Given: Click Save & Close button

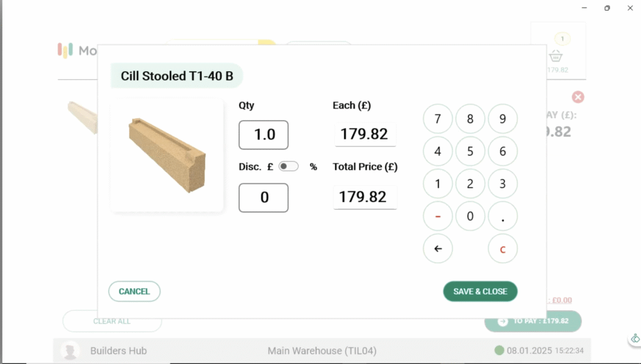Looking at the screenshot, I should pos(480,291).
